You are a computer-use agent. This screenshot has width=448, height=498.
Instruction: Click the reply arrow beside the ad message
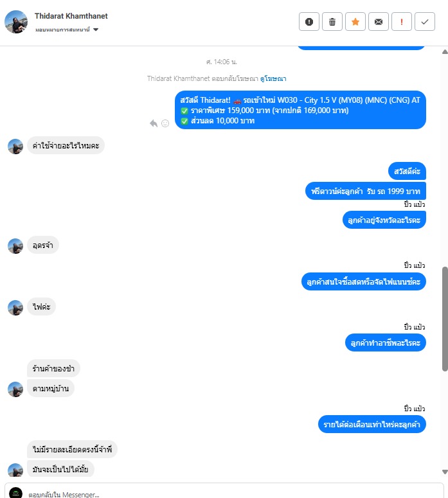click(154, 123)
